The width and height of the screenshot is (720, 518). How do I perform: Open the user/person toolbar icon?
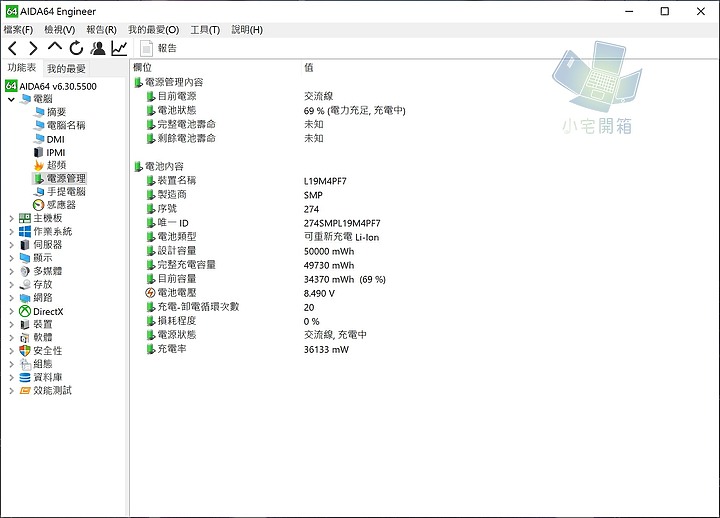pos(98,48)
